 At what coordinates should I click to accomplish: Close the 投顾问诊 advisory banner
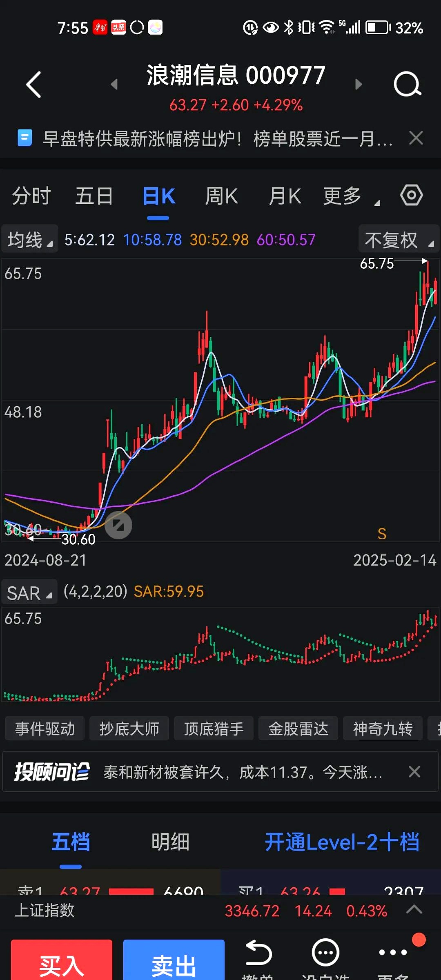pyautogui.click(x=414, y=772)
